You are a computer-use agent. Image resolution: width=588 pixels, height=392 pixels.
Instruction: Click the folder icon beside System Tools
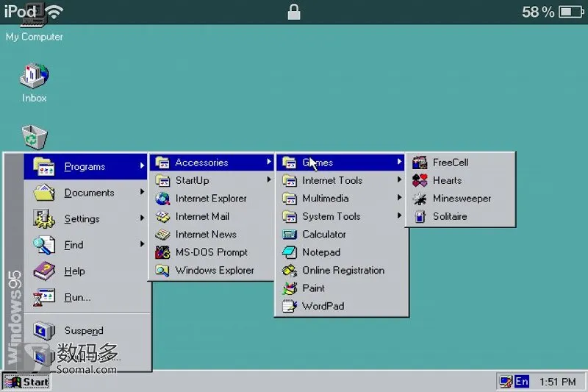[x=290, y=216]
